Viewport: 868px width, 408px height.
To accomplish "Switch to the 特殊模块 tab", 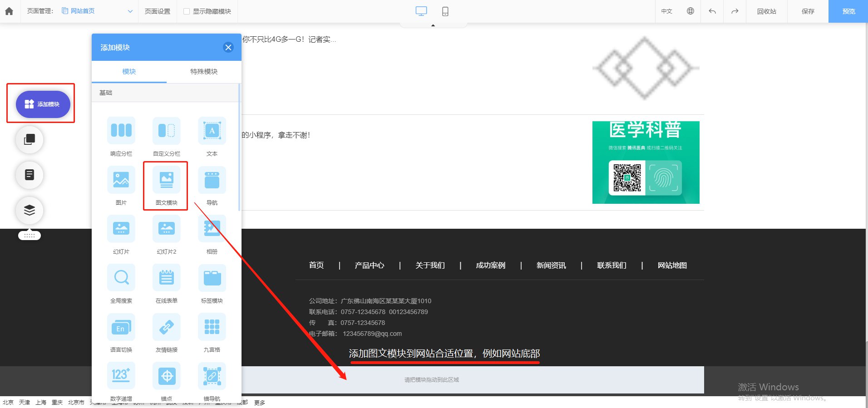I will (x=204, y=72).
